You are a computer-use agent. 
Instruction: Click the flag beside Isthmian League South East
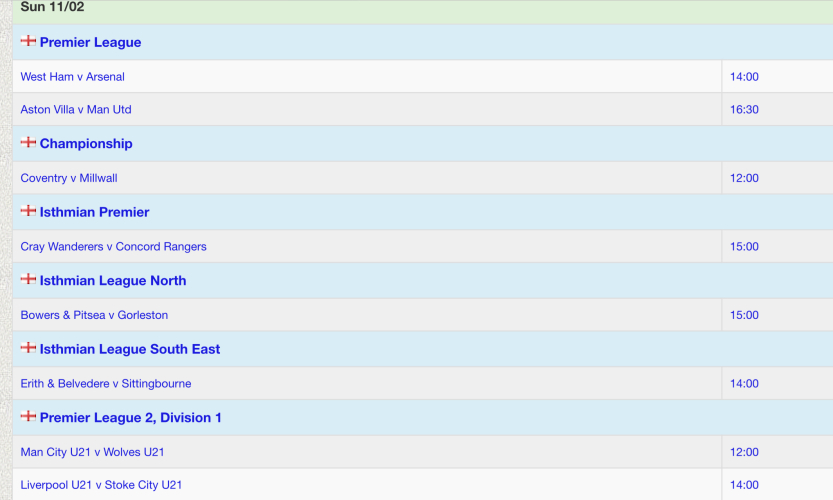(x=28, y=348)
